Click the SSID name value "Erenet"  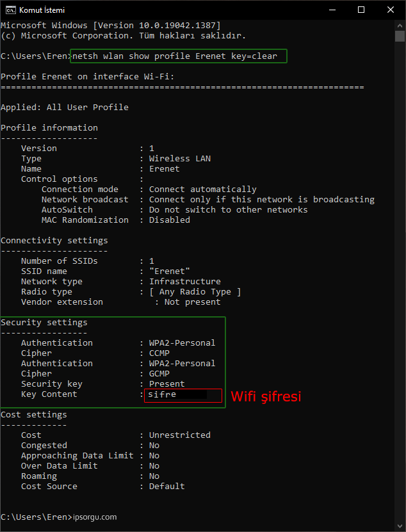pos(169,271)
